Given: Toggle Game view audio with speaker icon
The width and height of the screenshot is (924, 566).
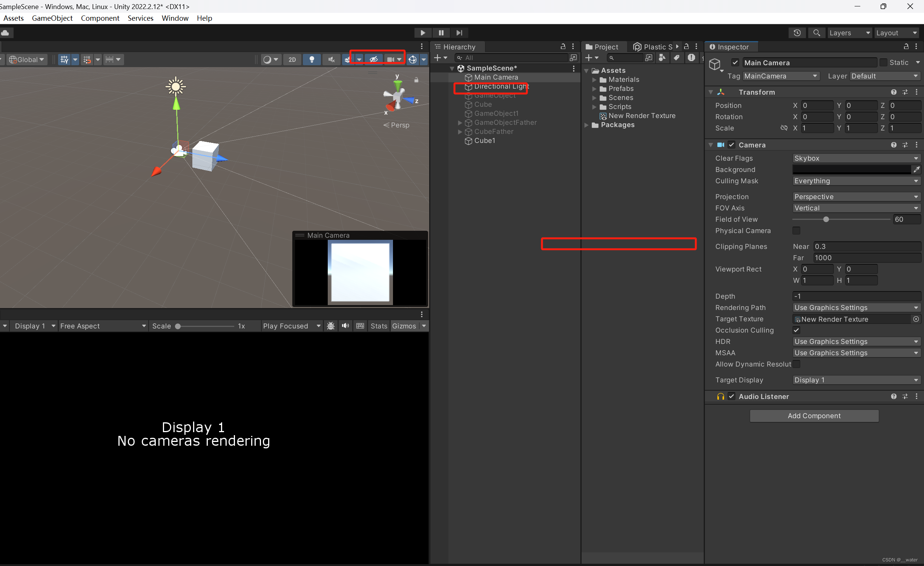Looking at the screenshot, I should pyautogui.click(x=345, y=326).
